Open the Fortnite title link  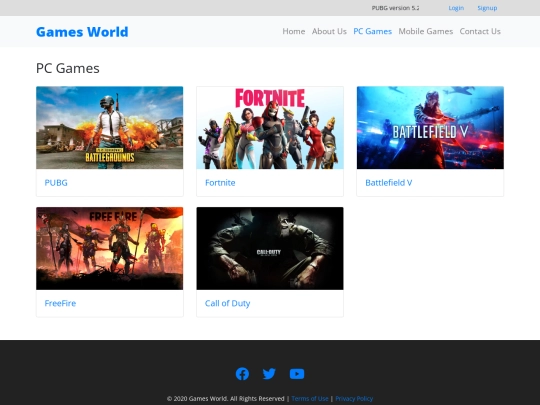[x=220, y=183]
